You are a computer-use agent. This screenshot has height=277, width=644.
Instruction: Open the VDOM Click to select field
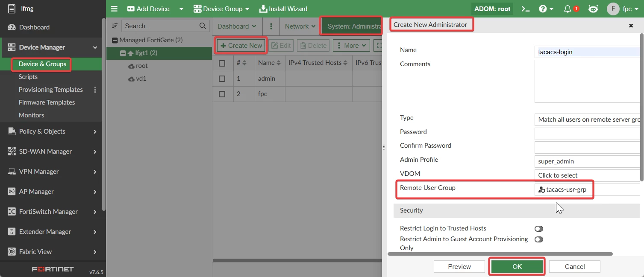pyautogui.click(x=587, y=175)
